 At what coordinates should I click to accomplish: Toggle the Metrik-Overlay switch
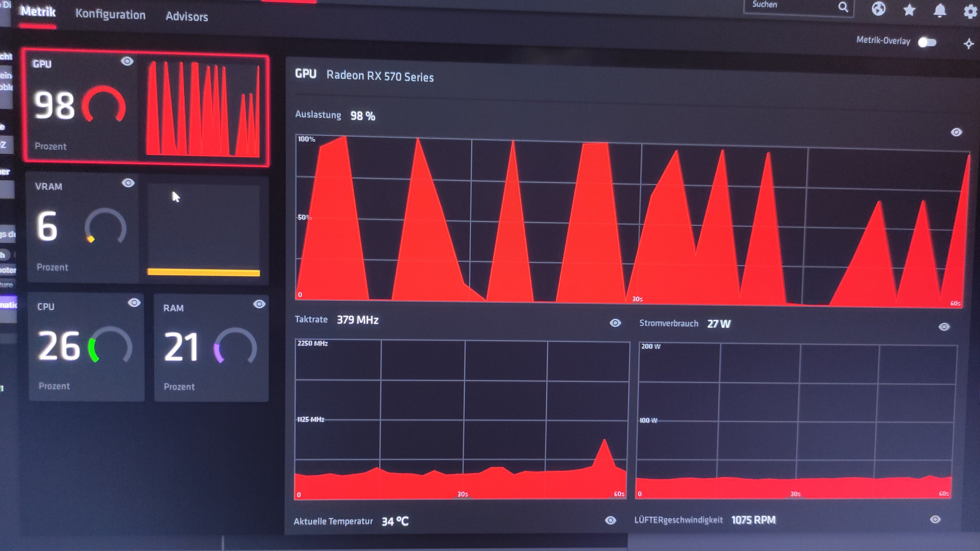tap(927, 42)
